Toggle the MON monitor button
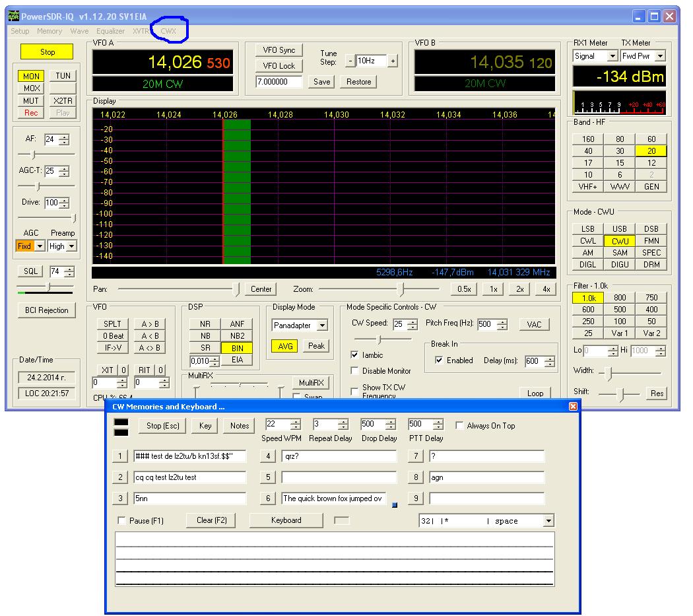 (31, 76)
